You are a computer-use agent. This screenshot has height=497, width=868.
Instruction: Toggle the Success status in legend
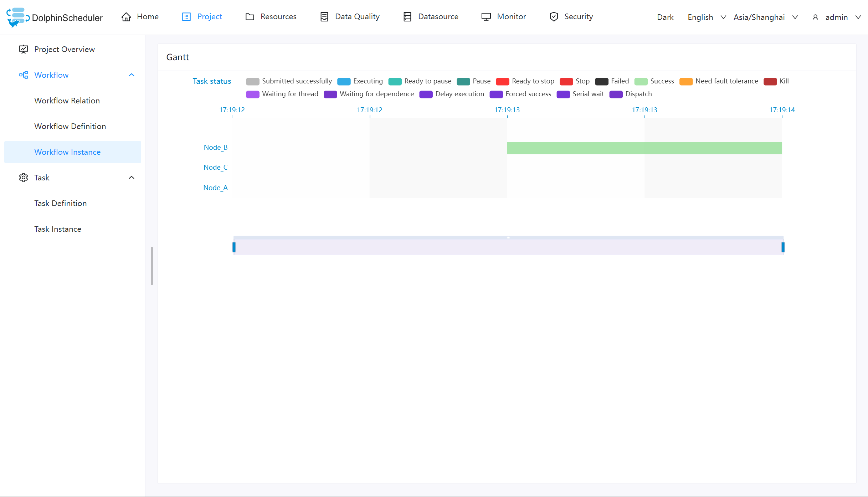pyautogui.click(x=641, y=81)
